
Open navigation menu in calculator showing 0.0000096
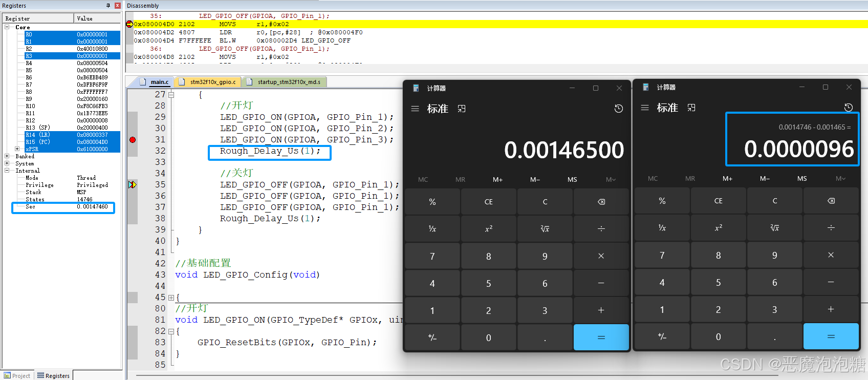click(645, 108)
